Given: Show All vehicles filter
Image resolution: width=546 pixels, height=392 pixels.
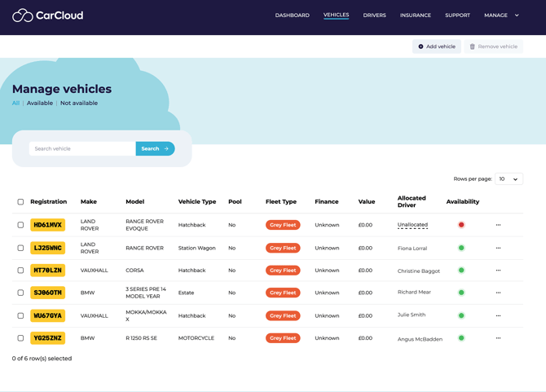Looking at the screenshot, I should 15,103.
